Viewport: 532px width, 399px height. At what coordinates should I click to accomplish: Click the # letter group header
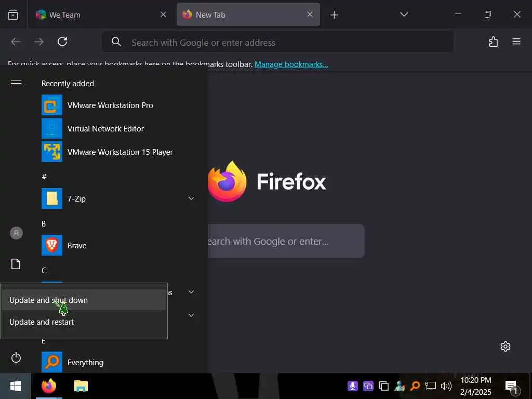click(x=44, y=177)
